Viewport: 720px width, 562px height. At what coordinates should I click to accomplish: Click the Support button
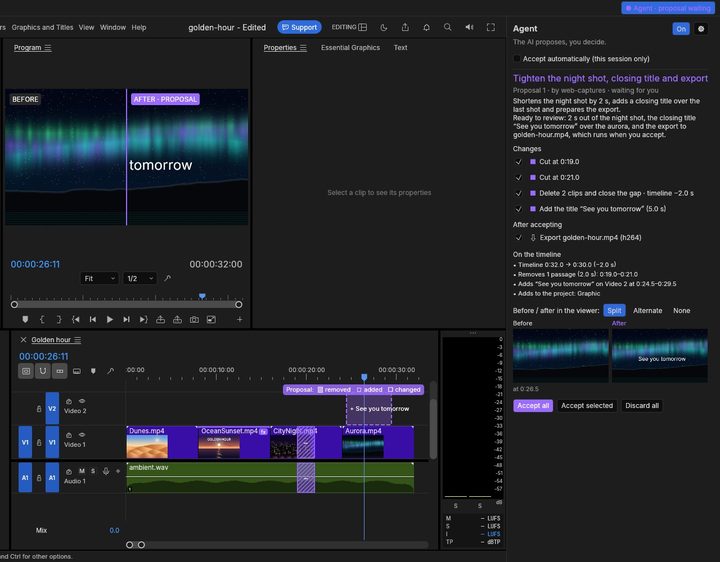tap(299, 27)
